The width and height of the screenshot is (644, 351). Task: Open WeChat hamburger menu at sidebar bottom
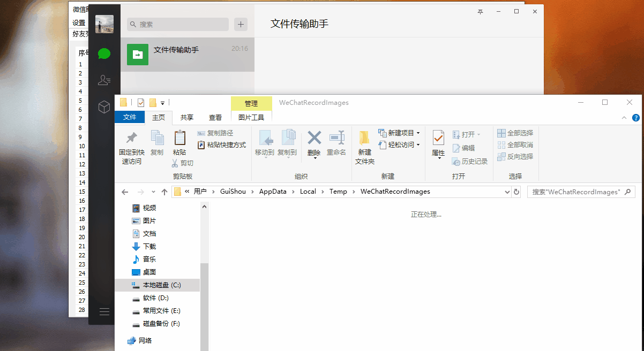pos(104,311)
